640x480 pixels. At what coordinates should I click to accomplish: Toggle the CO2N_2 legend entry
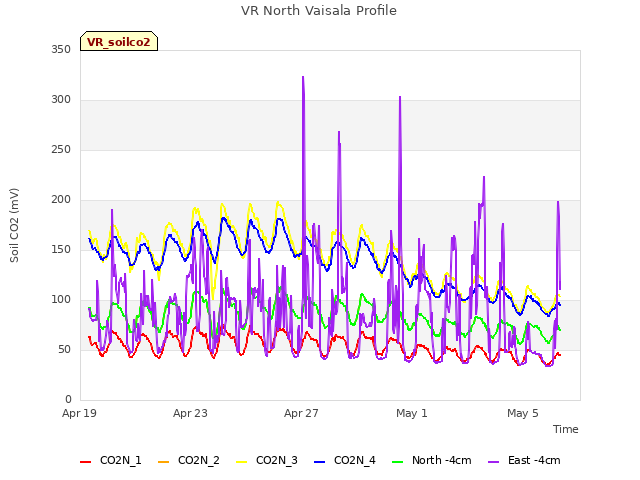pyautogui.click(x=189, y=460)
